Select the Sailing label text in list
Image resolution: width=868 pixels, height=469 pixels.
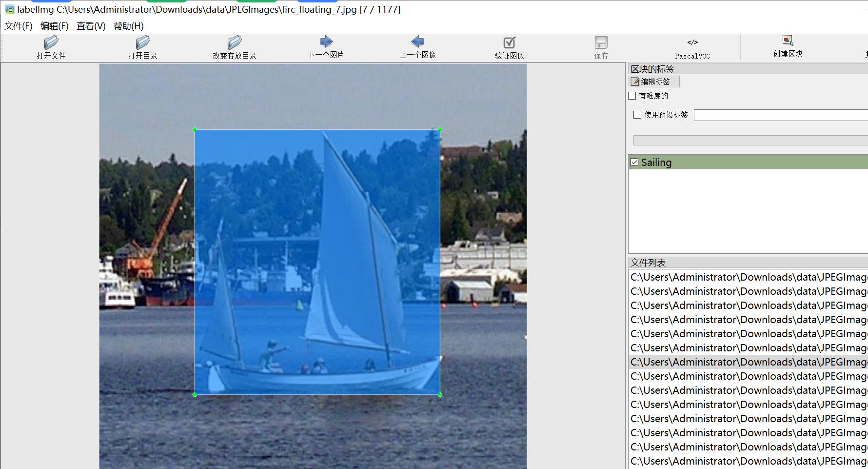pyautogui.click(x=656, y=163)
